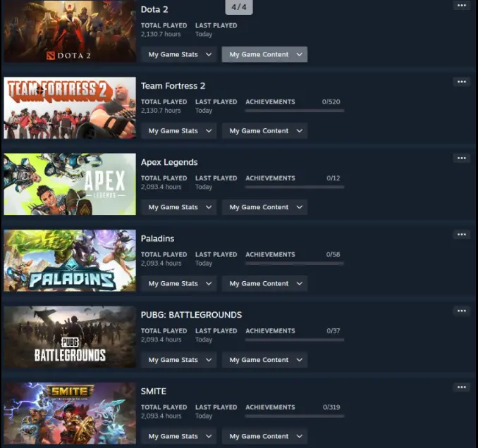478x448 pixels.
Task: Open the three-dot menu for Apex Legends
Action: pos(462,158)
